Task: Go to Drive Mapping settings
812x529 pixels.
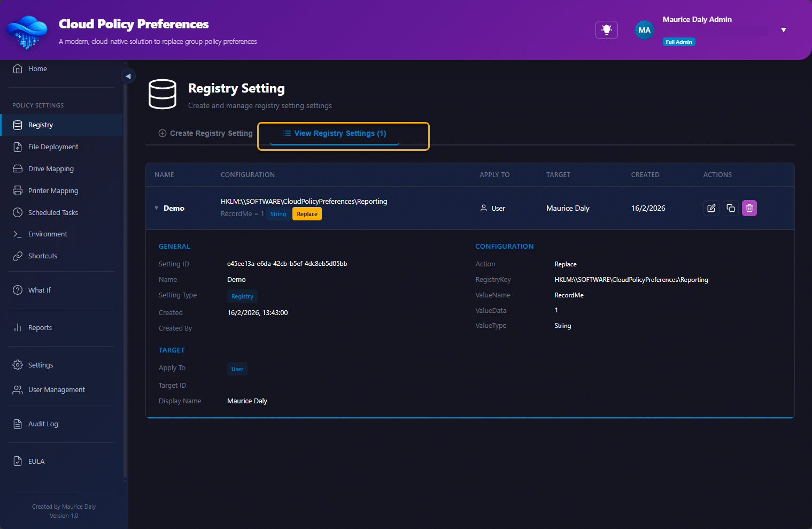Action: pos(51,169)
